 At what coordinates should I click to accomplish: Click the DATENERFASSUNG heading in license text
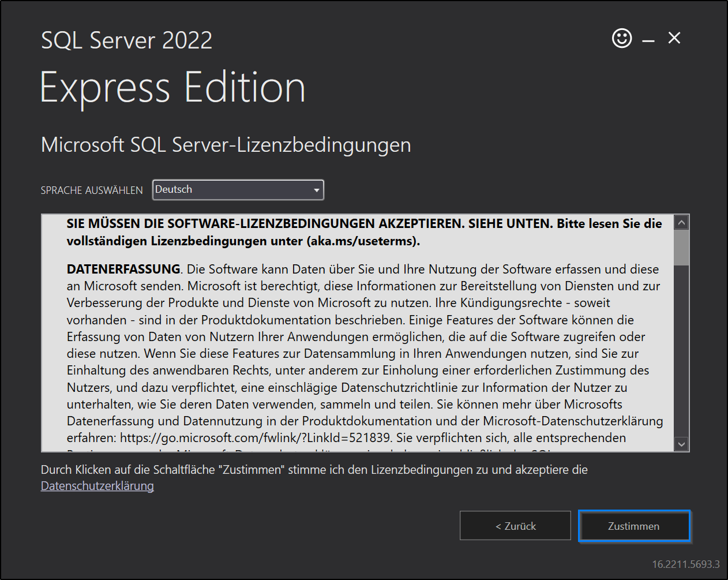point(123,269)
